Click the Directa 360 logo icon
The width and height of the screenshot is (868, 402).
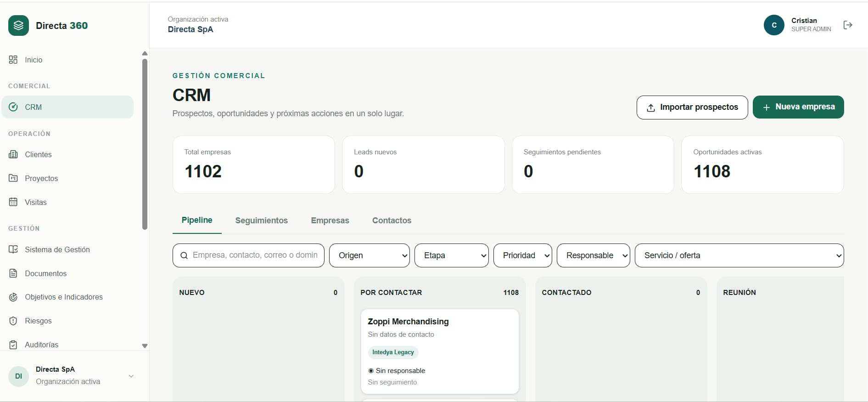(x=18, y=25)
